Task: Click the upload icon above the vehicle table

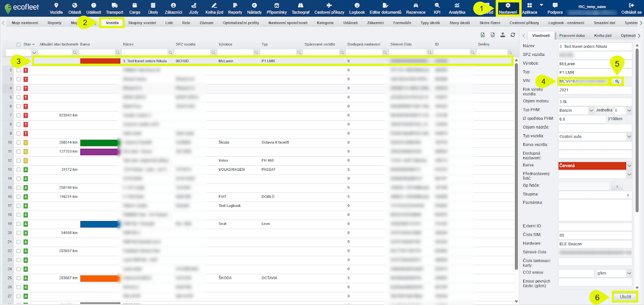Action: pyautogui.click(x=503, y=35)
